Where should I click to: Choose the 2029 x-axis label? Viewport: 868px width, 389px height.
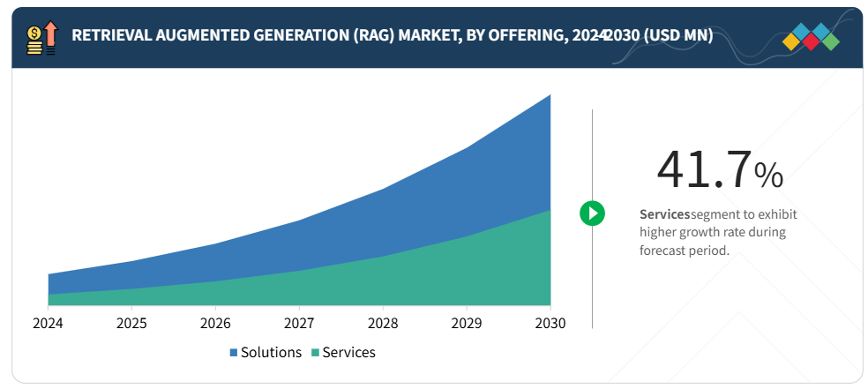coord(467,323)
